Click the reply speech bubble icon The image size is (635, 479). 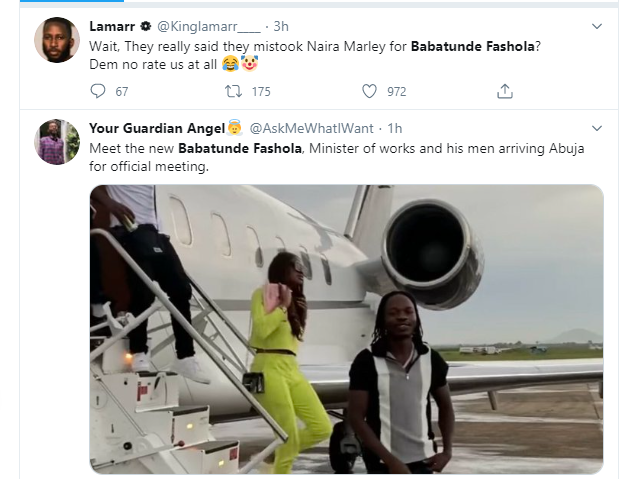click(97, 91)
